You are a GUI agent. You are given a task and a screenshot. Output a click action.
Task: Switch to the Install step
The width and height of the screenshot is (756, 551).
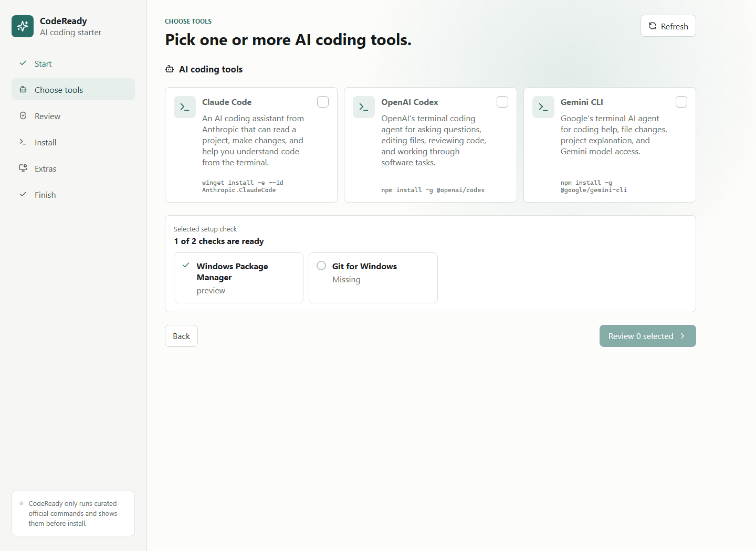point(73,142)
